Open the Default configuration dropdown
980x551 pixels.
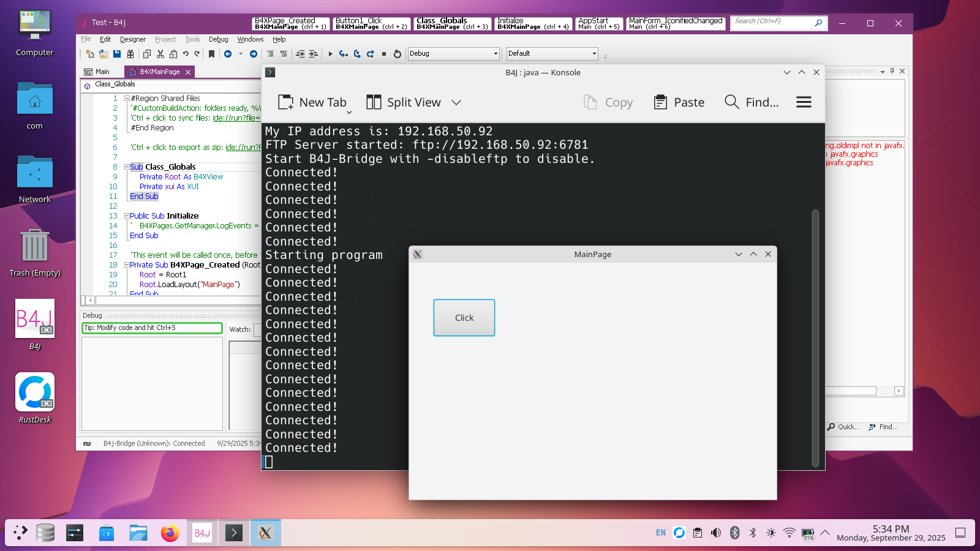click(x=552, y=54)
